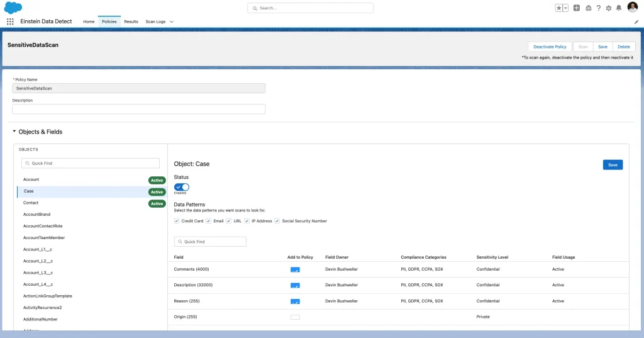Click the edit page pencil icon

click(636, 22)
